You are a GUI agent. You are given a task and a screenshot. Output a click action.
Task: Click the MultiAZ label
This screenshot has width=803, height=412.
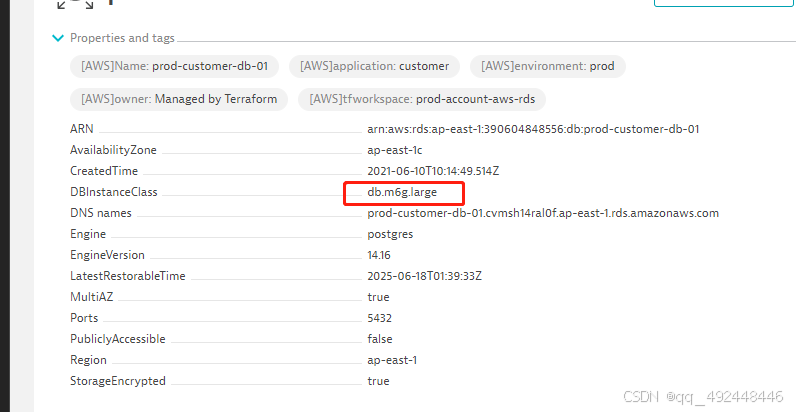pyautogui.click(x=92, y=297)
